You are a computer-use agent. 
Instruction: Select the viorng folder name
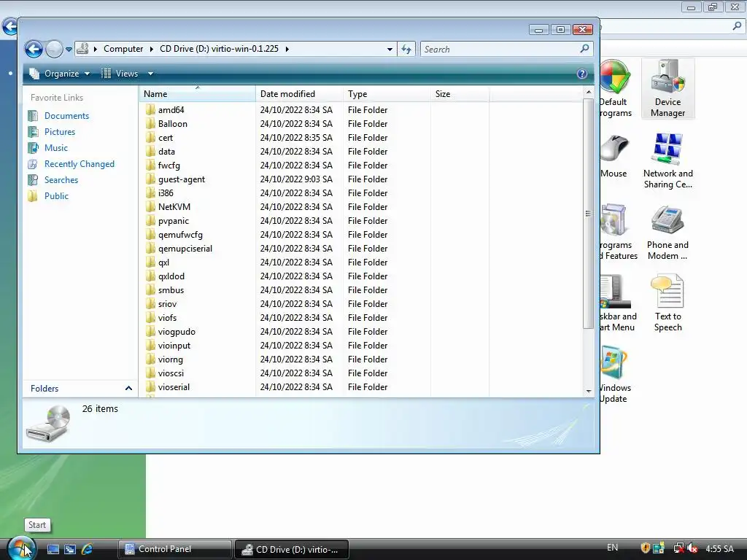click(x=170, y=359)
